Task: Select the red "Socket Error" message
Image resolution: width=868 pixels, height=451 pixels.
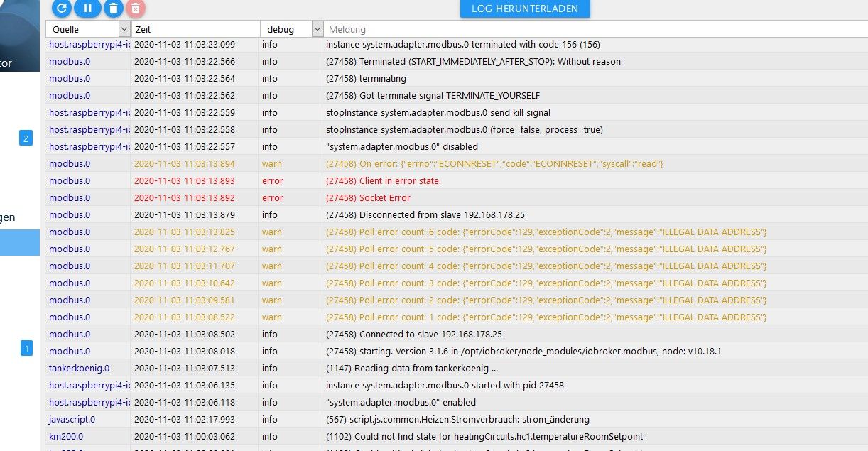Action: tap(384, 197)
